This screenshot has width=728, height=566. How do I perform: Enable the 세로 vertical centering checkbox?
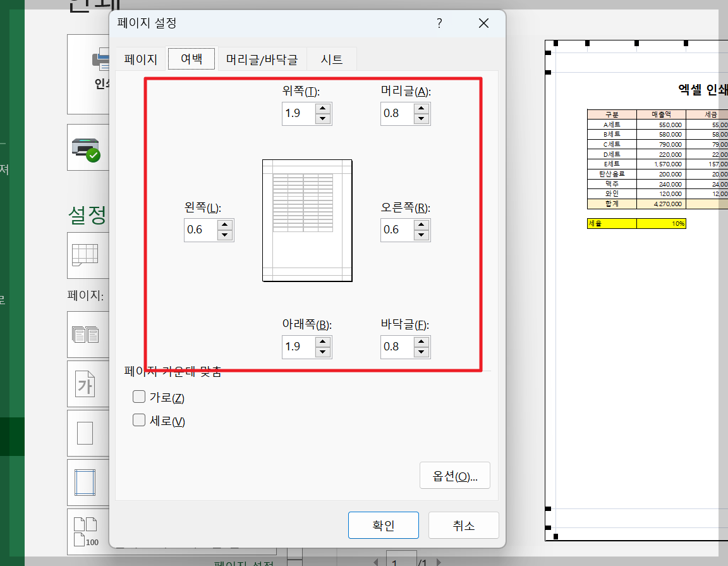[x=138, y=419]
